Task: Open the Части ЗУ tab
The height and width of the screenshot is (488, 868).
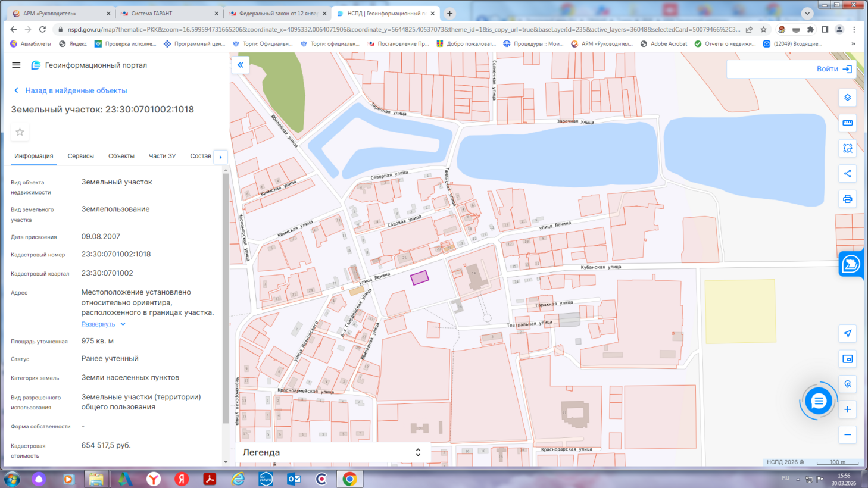Action: pyautogui.click(x=162, y=156)
